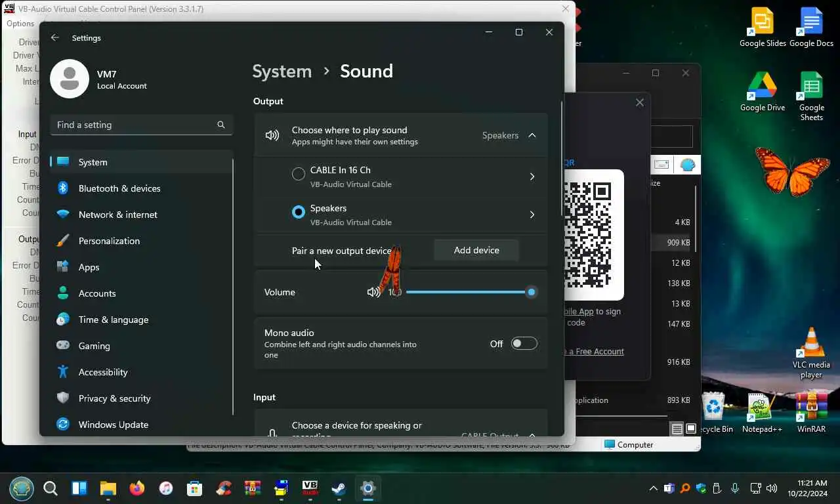
Task: Close the QR sign-in dialog
Action: tap(640, 102)
